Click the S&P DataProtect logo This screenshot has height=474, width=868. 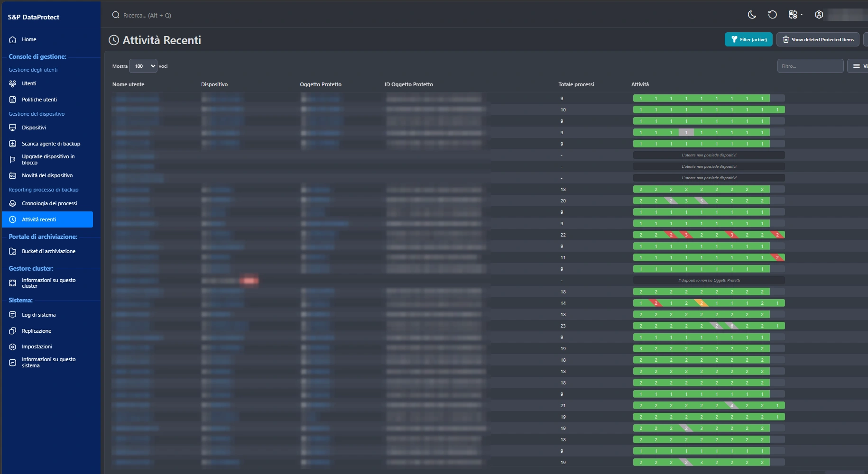click(x=34, y=17)
